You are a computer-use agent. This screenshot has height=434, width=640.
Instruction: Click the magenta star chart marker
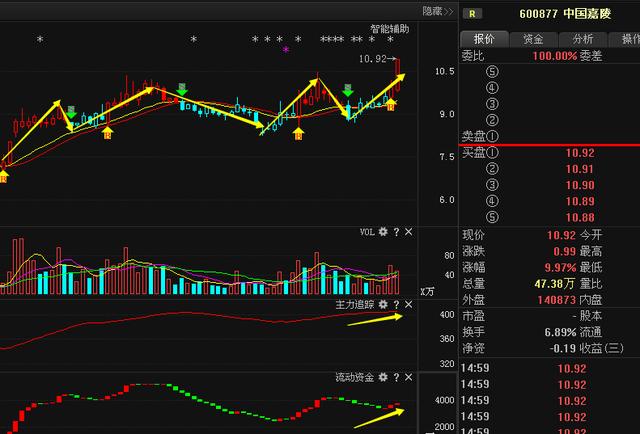(x=286, y=49)
